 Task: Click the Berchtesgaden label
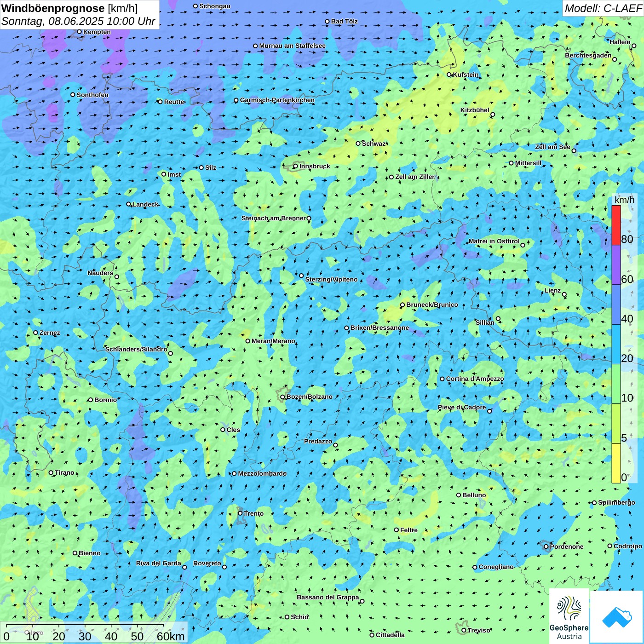588,56
